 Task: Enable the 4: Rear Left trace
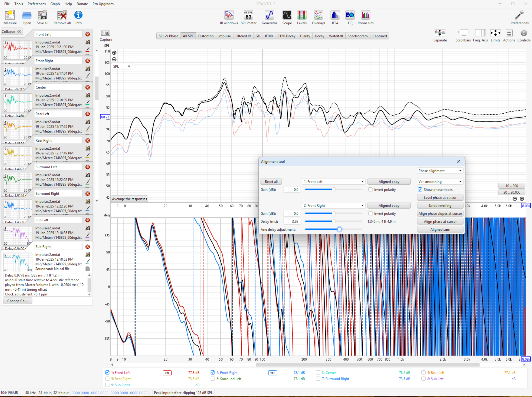pyautogui.click(x=423, y=372)
